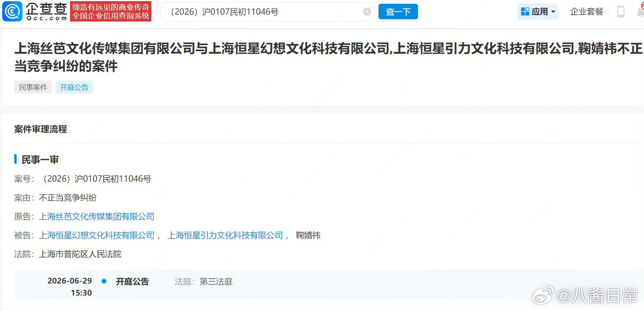Open defendant 上海恒星幻想文化科技有限公司 link
This screenshot has width=644, height=311.
97,235
